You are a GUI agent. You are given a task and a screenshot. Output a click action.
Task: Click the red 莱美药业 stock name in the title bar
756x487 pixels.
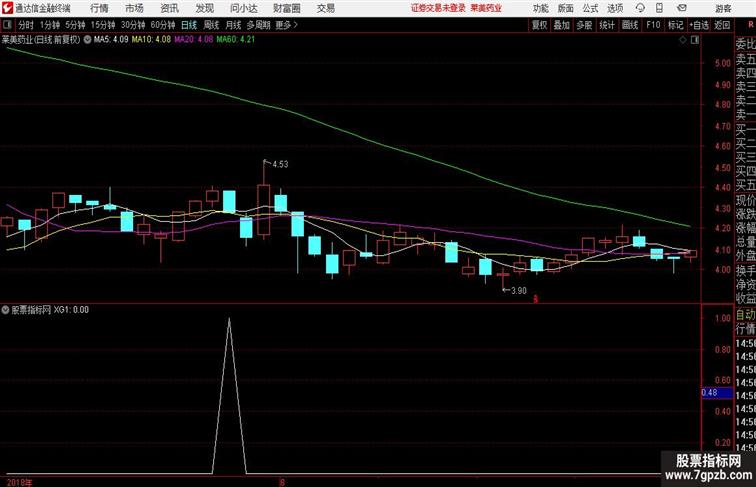coord(486,8)
